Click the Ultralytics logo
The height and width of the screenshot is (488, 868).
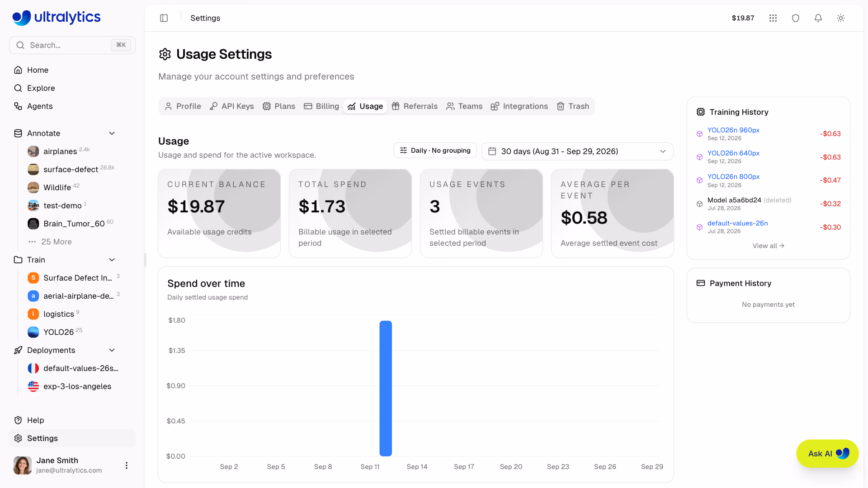pyautogui.click(x=57, y=18)
